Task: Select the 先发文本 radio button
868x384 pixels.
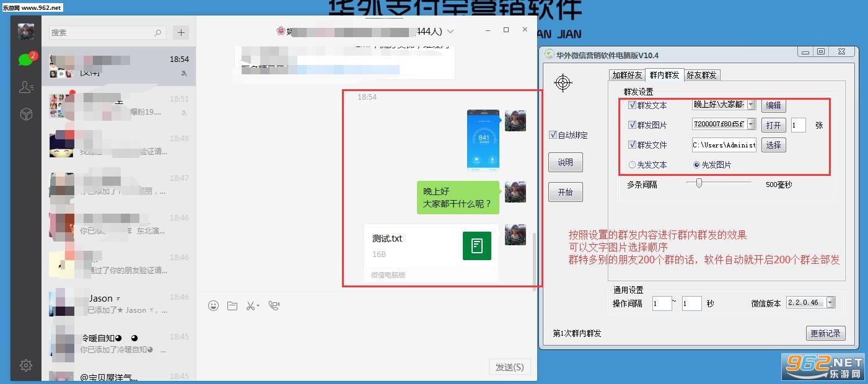Action: coord(633,165)
